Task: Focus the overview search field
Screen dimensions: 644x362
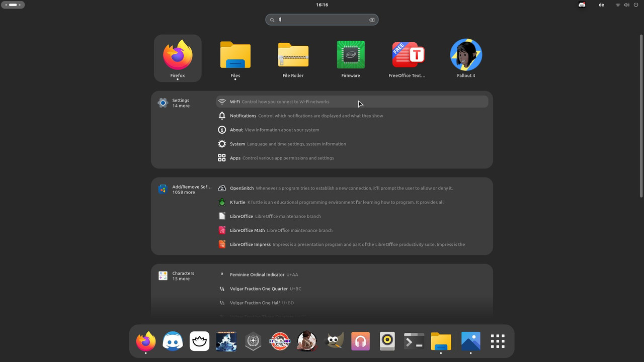Action: coord(322,20)
